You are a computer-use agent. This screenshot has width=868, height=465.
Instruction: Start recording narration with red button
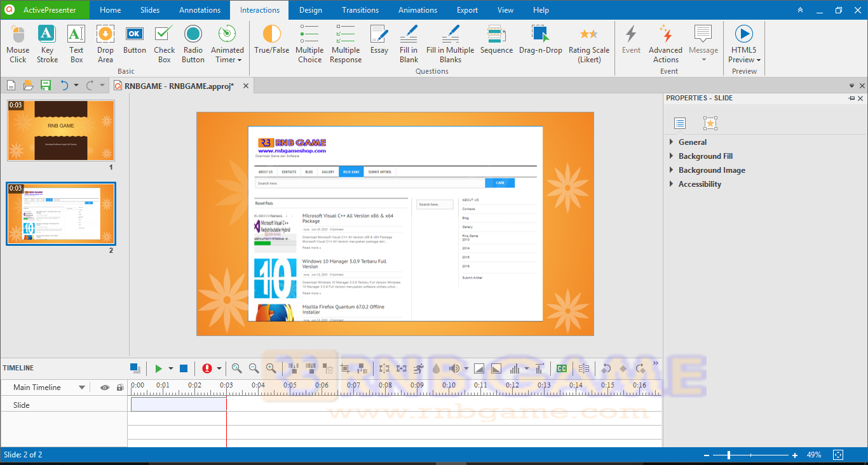tap(207, 368)
